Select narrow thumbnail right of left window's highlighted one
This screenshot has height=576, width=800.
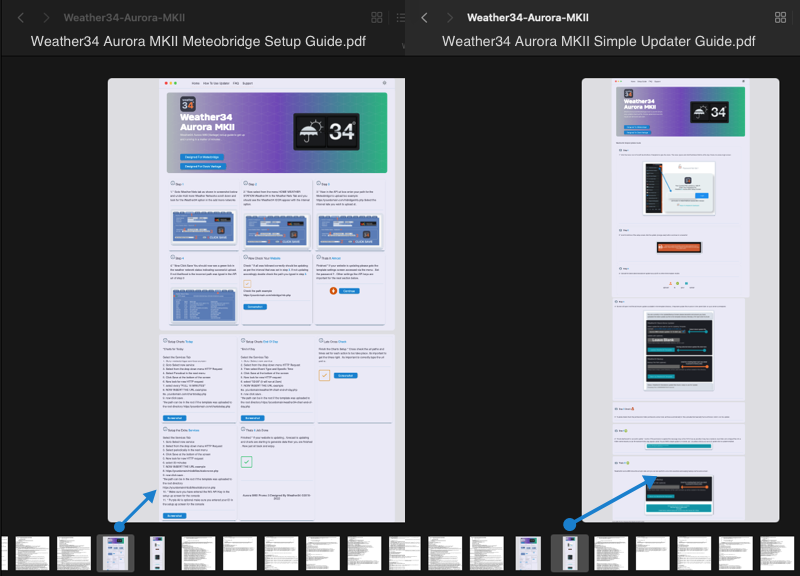coord(157,553)
